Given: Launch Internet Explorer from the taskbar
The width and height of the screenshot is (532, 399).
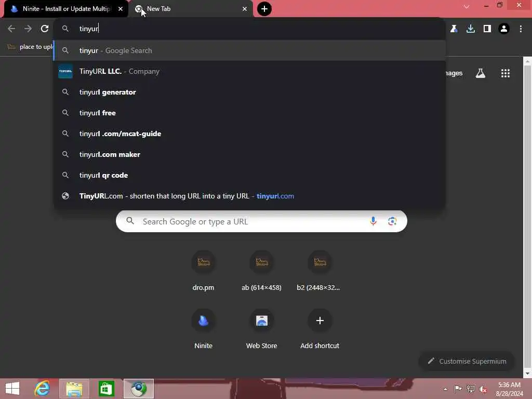Looking at the screenshot, I should click(43, 389).
